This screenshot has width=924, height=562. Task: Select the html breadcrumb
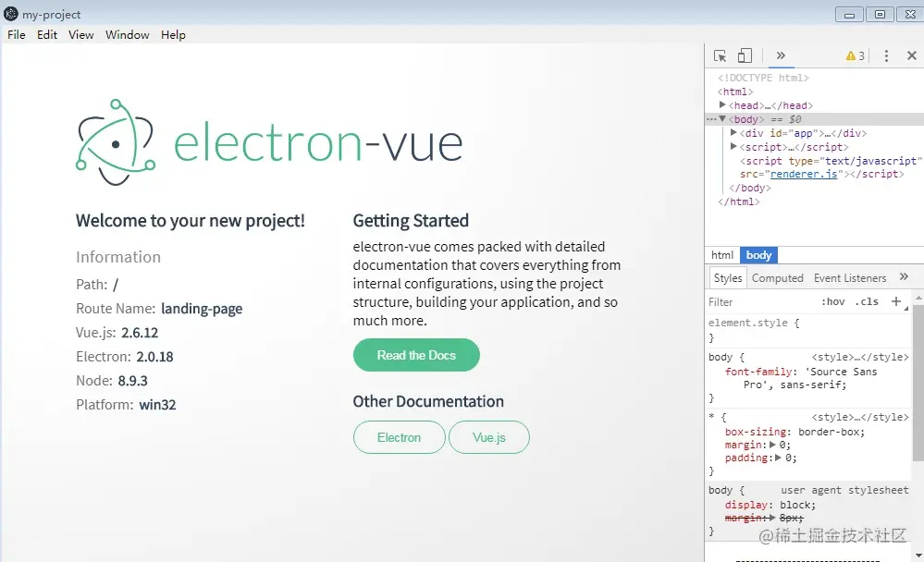[721, 255]
